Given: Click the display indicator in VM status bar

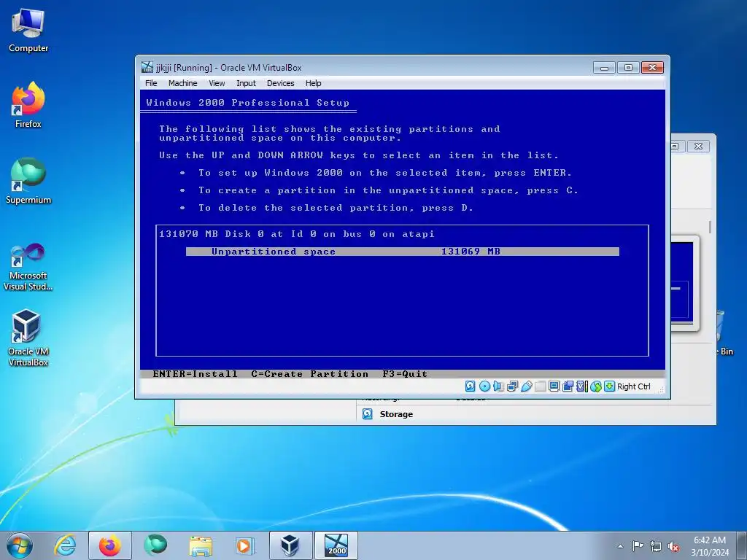Looking at the screenshot, I should click(x=554, y=386).
